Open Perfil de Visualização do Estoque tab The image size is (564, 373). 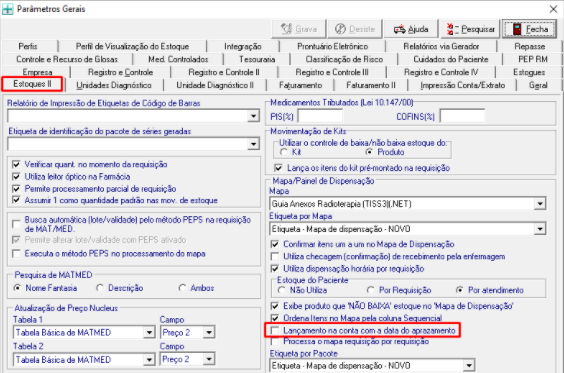tap(132, 46)
